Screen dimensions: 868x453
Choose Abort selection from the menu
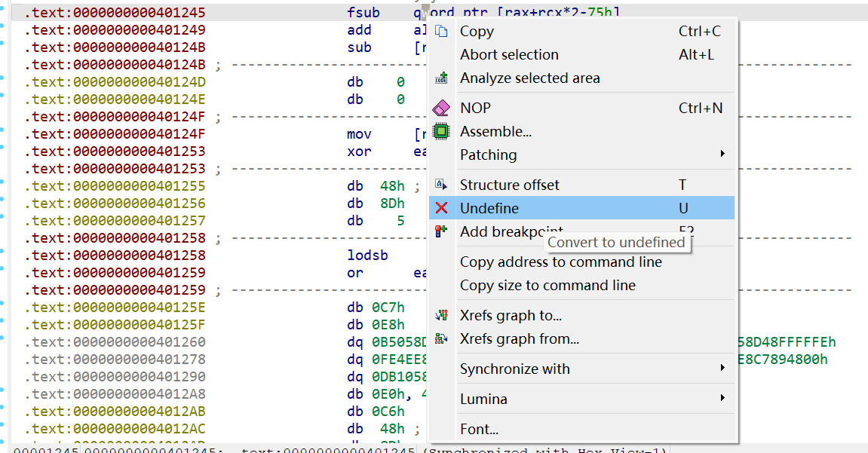click(509, 55)
